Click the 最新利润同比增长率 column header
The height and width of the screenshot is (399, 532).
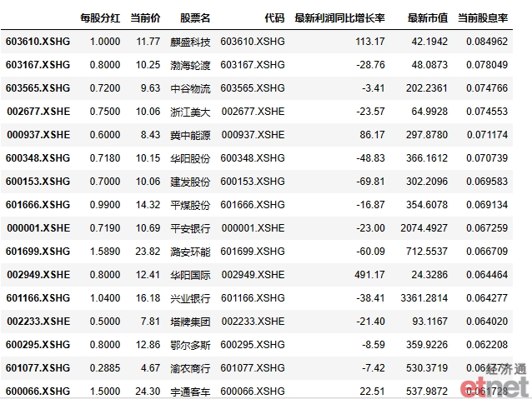339,18
